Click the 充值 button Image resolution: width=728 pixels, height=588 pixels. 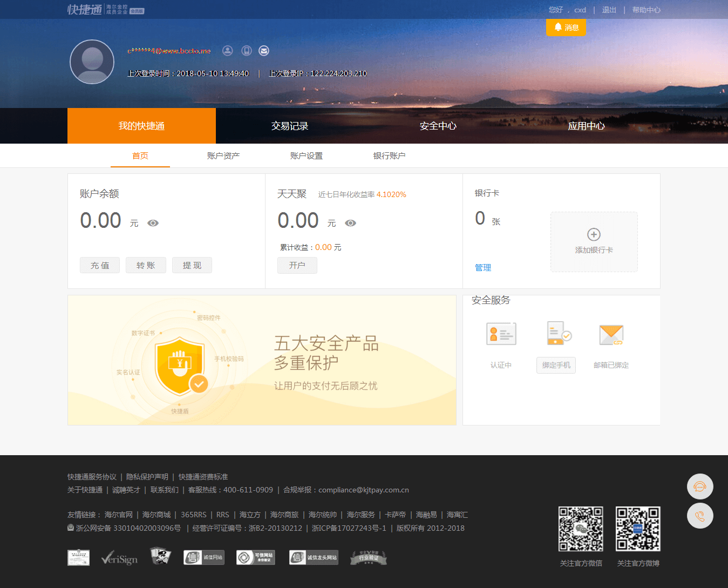click(100, 265)
